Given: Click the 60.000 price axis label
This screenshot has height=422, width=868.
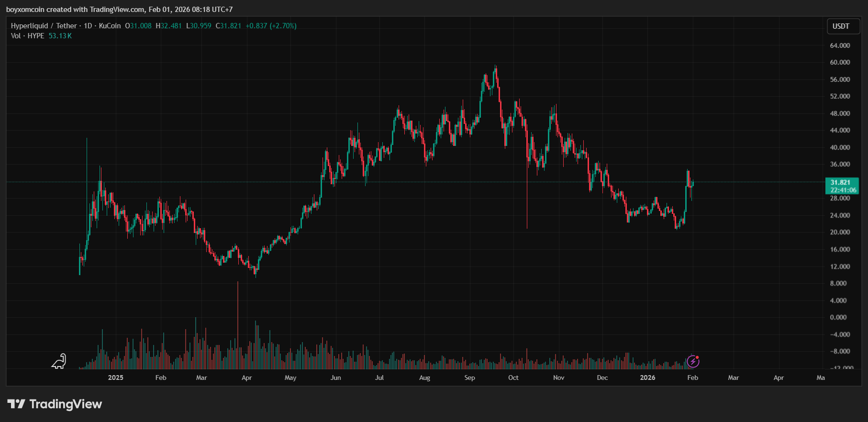Looking at the screenshot, I should [x=840, y=62].
